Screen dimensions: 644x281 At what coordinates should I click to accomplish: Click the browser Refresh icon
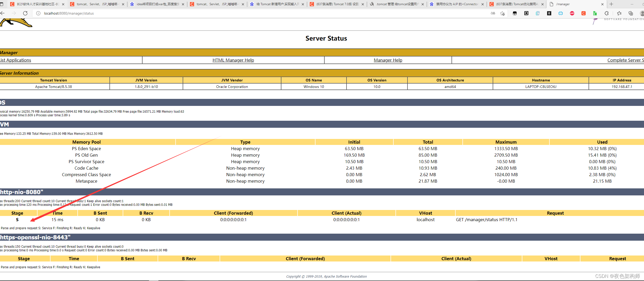(x=25, y=13)
